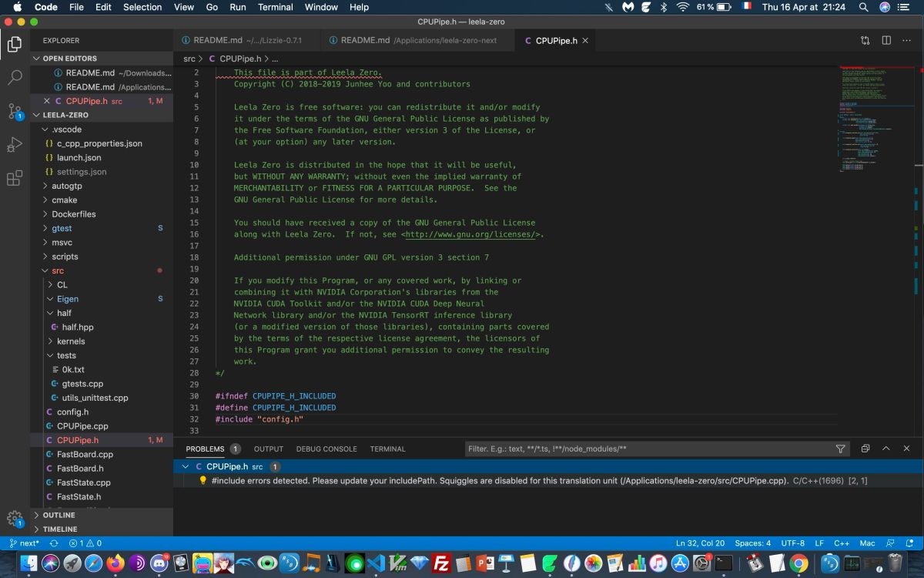Click the filter icon in Problems panel

point(840,449)
